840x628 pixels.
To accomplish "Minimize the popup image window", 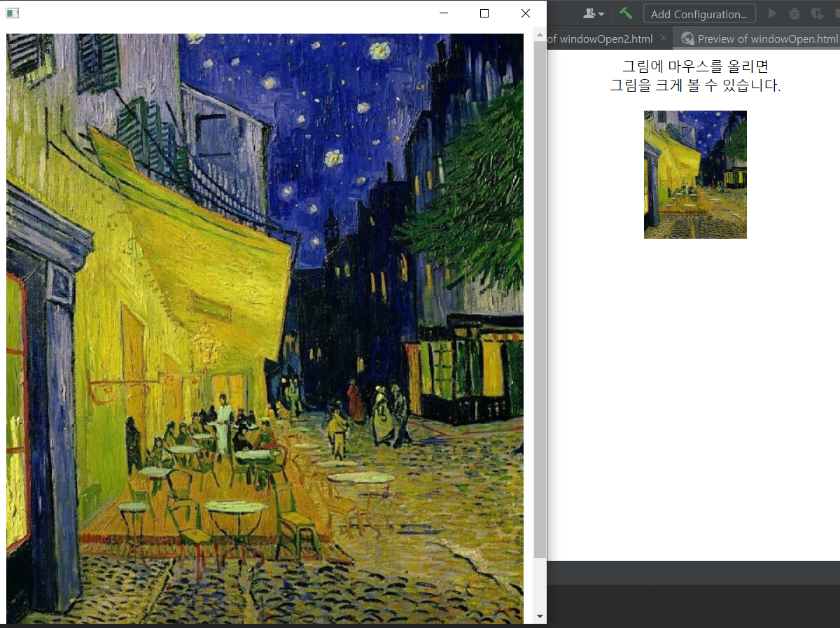I will pos(442,13).
